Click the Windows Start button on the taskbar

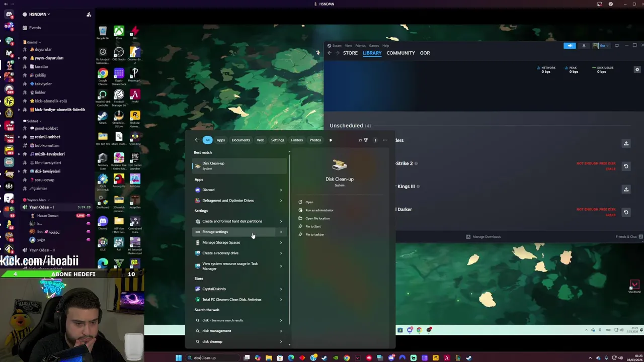pyautogui.click(x=179, y=358)
